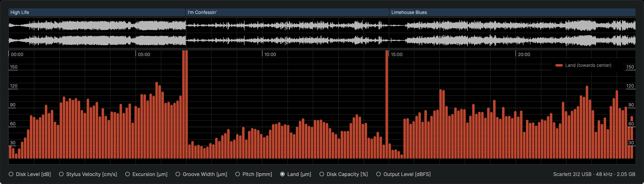Click the tall bar at High Life track end
This screenshot has width=644, height=184.
[185, 105]
